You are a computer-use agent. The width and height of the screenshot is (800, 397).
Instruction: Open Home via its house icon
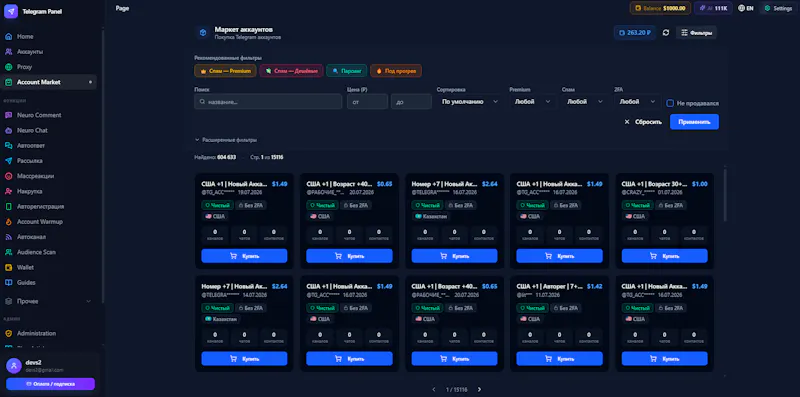point(8,37)
